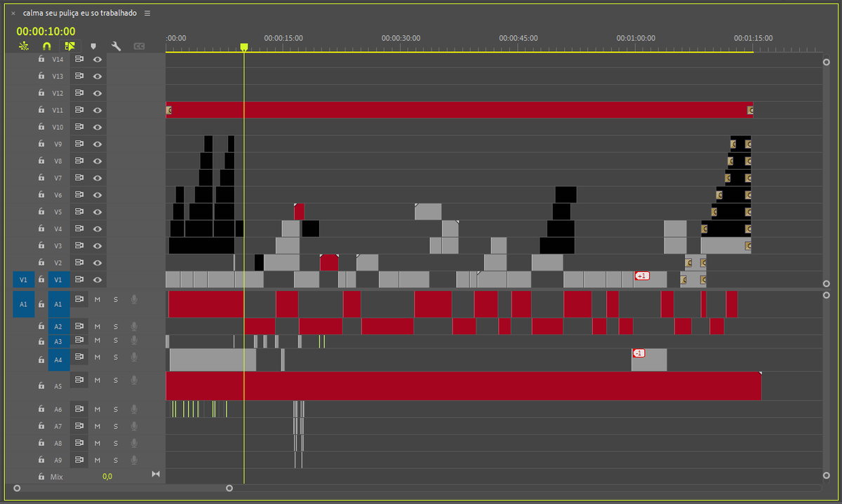This screenshot has height=504, width=842.
Task: Add a marker with the marker icon
Action: point(93,46)
